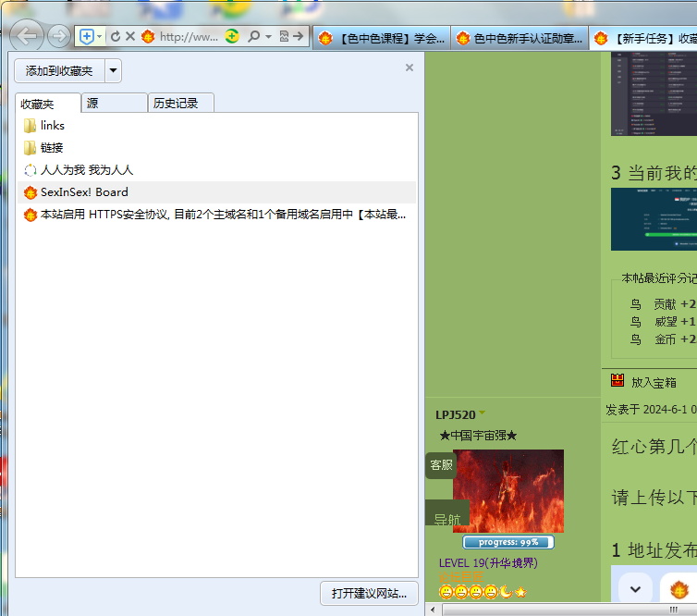Click the blue shield security icon
This screenshot has width=697, height=616.
[87, 37]
